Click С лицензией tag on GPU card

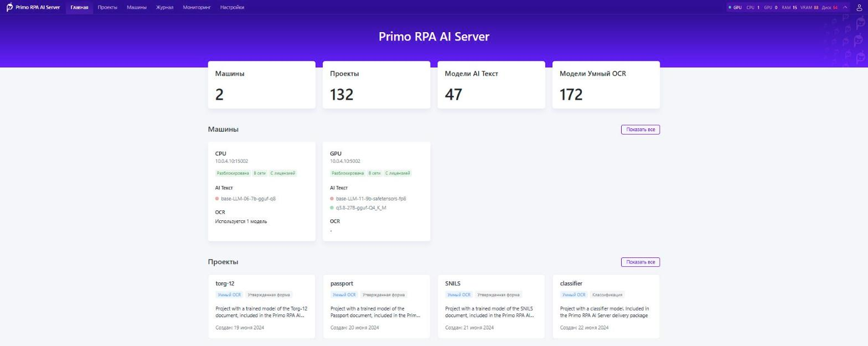point(398,173)
